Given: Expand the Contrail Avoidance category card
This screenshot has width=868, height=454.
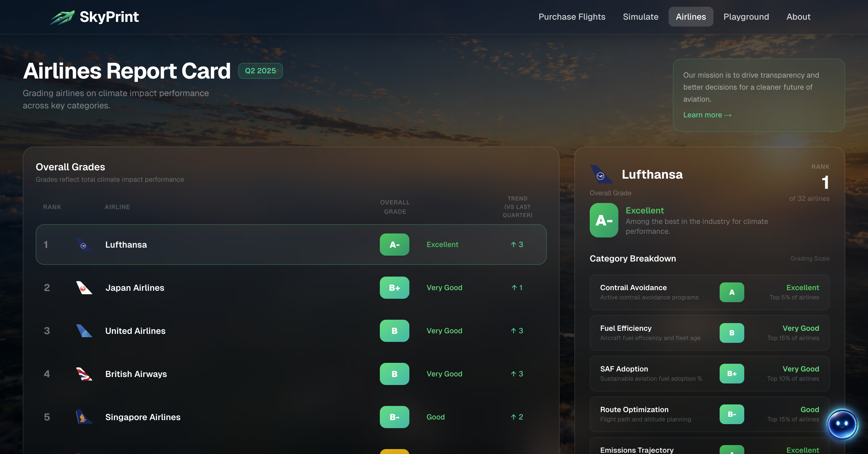Looking at the screenshot, I should 709,292.
